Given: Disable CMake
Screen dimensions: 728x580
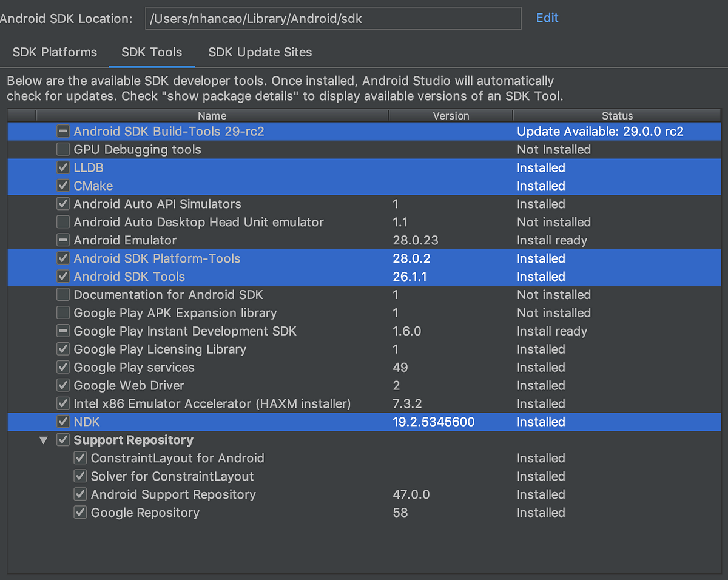Looking at the screenshot, I should 62,186.
